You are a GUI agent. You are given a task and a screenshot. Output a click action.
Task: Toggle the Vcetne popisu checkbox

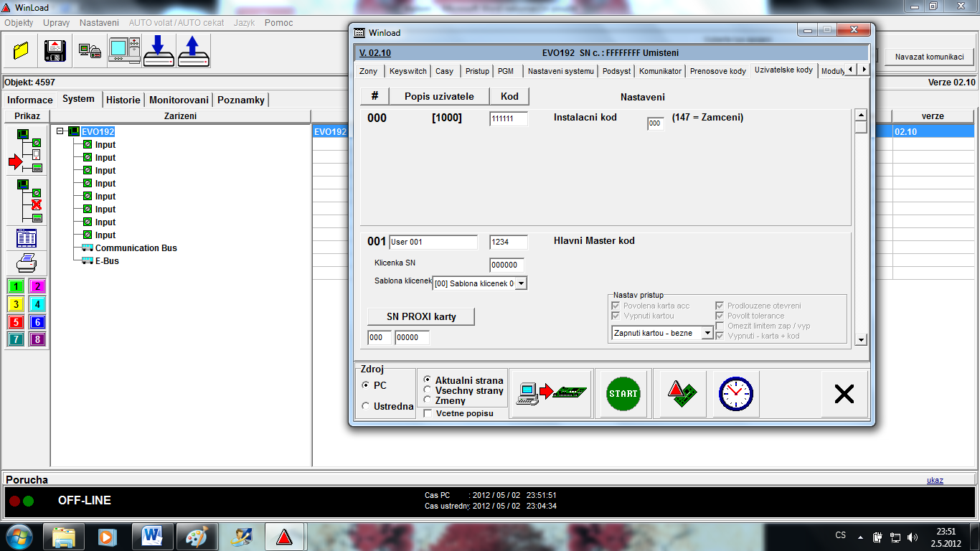[x=428, y=413]
